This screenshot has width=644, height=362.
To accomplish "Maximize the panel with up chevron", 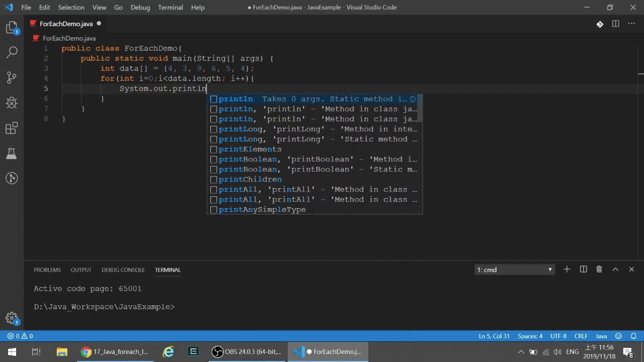I will tap(615, 269).
